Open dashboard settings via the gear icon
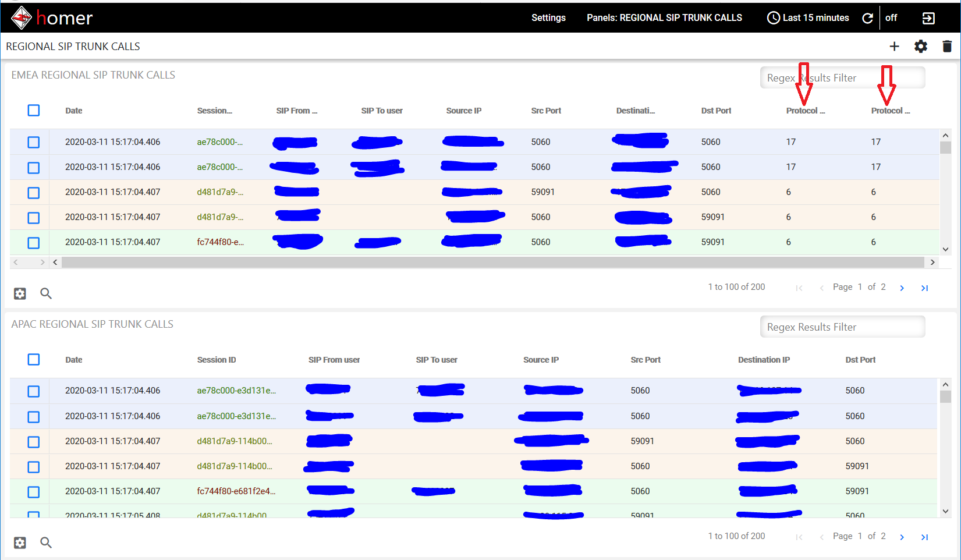The width and height of the screenshot is (961, 560). click(x=921, y=46)
